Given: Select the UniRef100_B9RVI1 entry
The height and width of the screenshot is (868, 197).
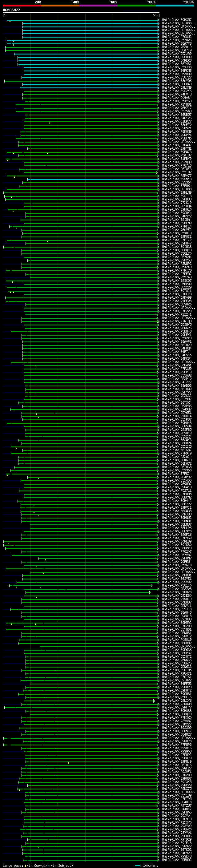Looking at the screenshot, I should 177,507.
